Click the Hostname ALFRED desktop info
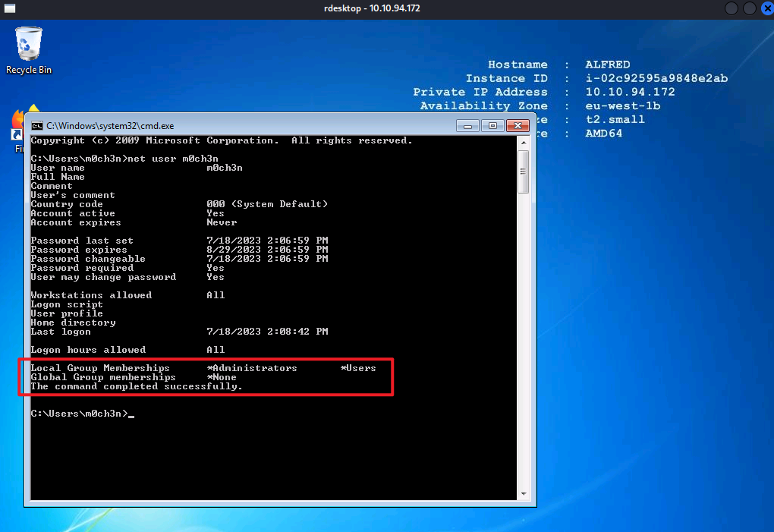Screen dimensions: 774x532 point(608,65)
